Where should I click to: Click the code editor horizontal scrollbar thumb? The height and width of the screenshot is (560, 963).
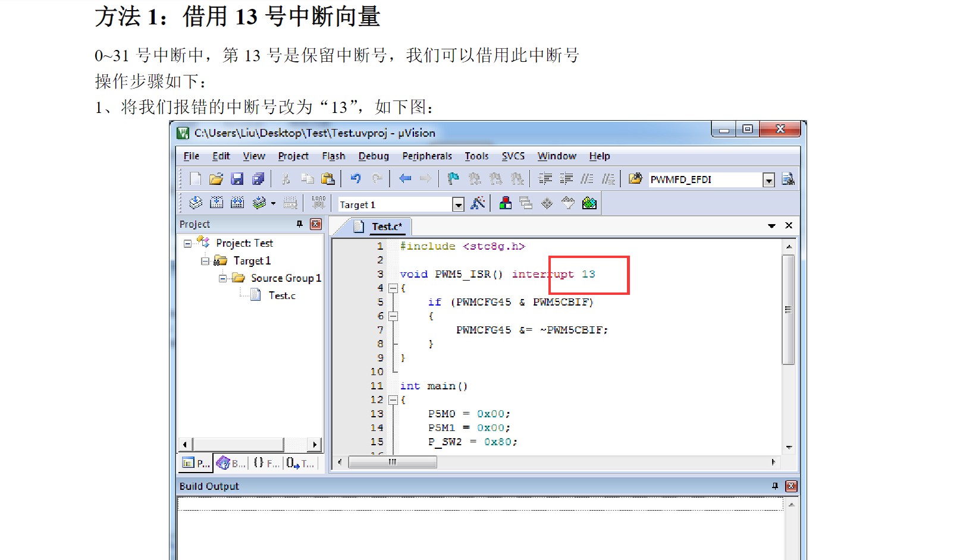[393, 462]
